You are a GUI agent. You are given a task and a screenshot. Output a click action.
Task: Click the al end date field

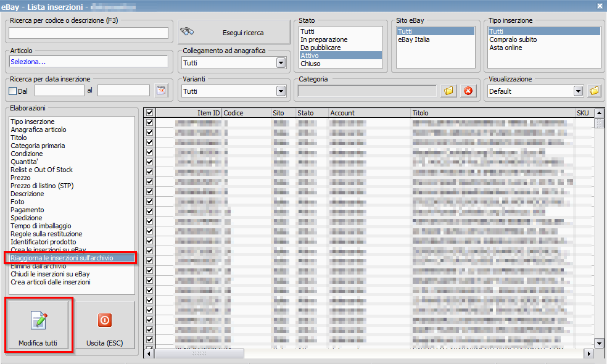click(x=123, y=91)
